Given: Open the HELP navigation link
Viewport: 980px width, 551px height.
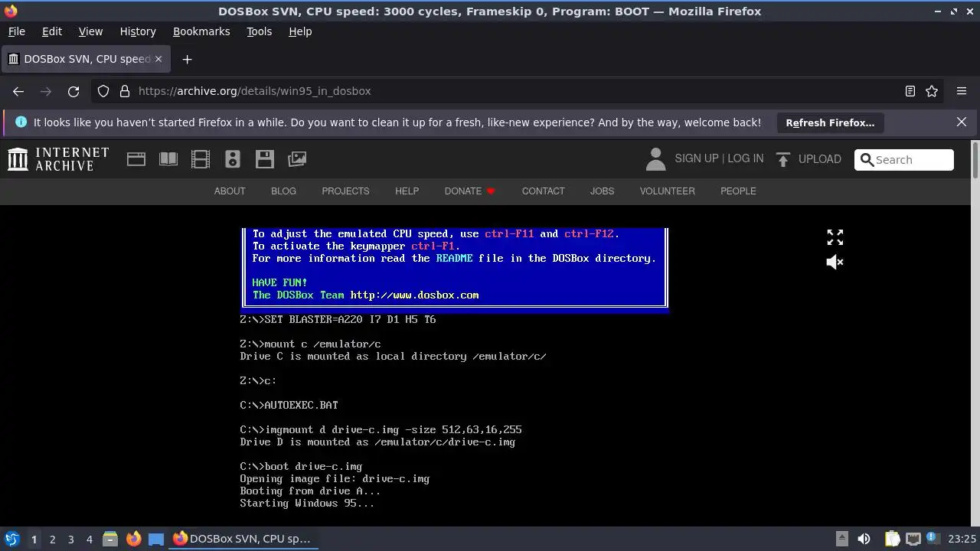Looking at the screenshot, I should click(407, 191).
